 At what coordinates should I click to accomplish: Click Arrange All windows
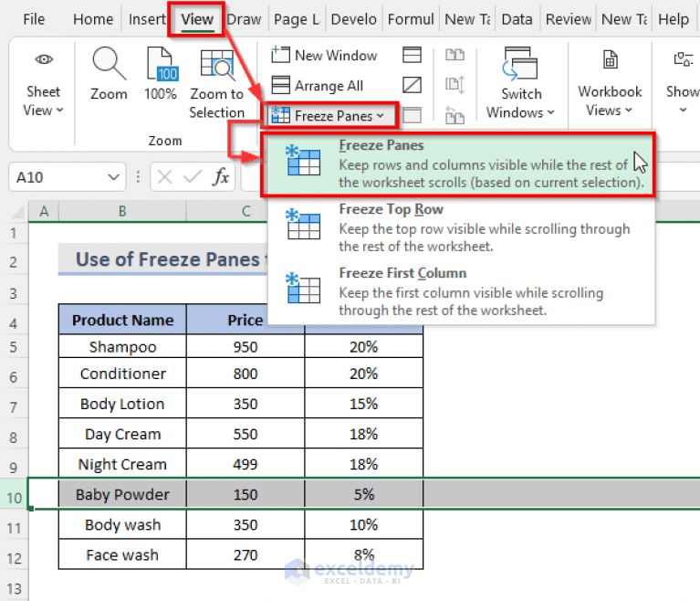318,85
